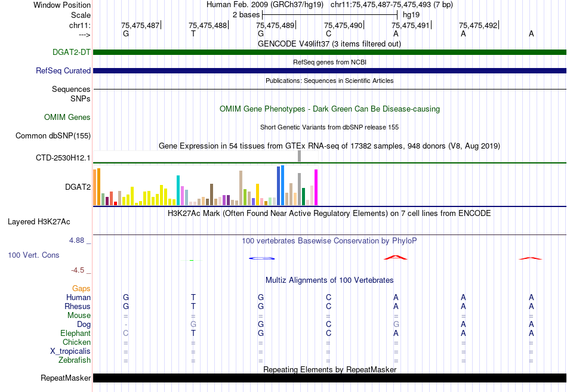Click the Sequences SNPs track label

[x=71, y=94]
